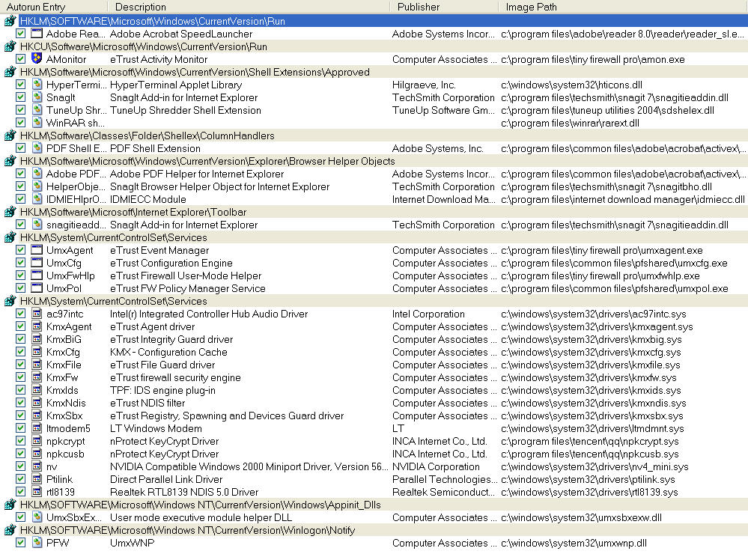Screen dimensions: 748x560
Task: Sort by the Description column header
Action: point(249,7)
